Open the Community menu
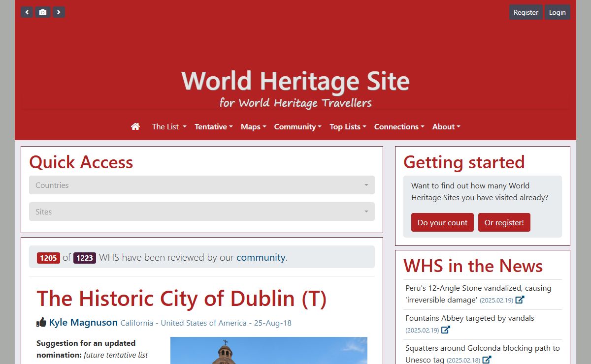The height and width of the screenshot is (364, 591). point(298,126)
